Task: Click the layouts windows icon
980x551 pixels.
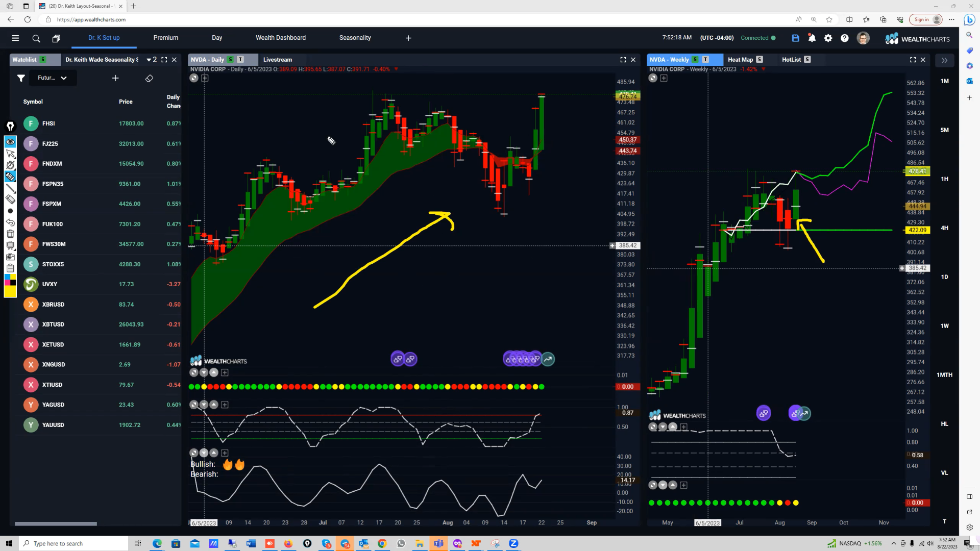Action: point(56,38)
